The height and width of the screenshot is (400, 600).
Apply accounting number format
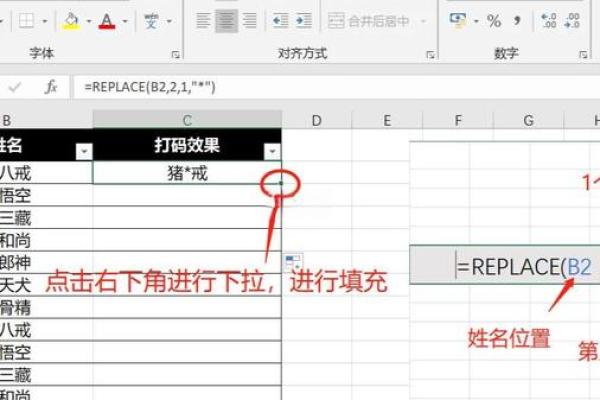click(x=458, y=21)
